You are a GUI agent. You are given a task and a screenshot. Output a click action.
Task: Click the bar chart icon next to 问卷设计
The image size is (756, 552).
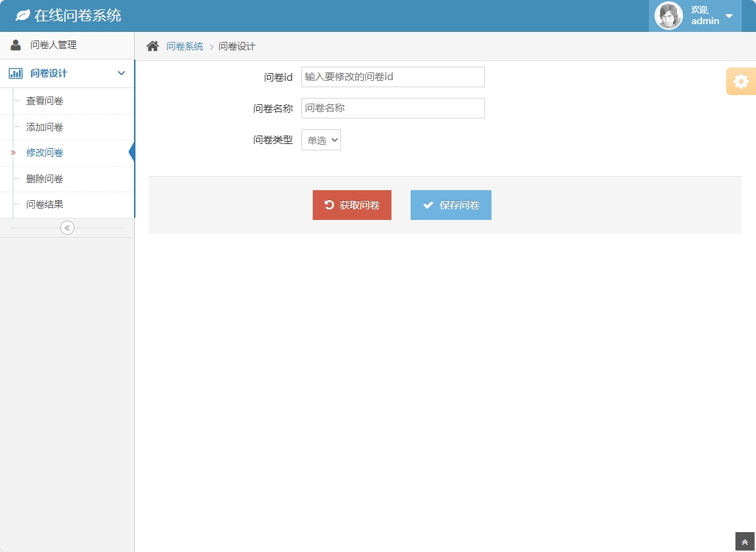coord(16,72)
